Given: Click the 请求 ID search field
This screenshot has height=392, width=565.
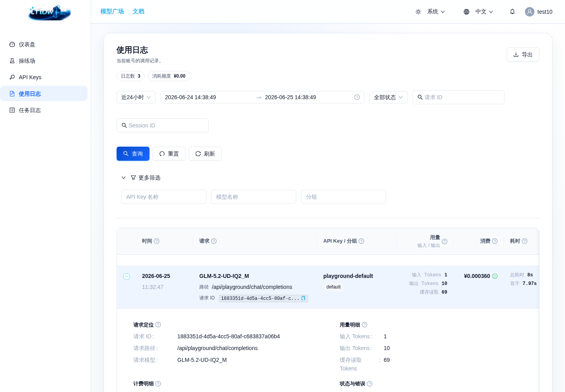Looking at the screenshot, I should (458, 97).
